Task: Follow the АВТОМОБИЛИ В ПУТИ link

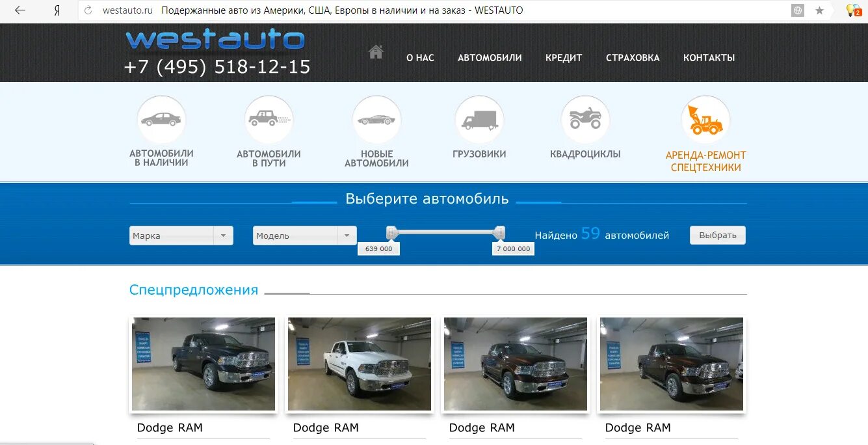Action: coord(269,158)
